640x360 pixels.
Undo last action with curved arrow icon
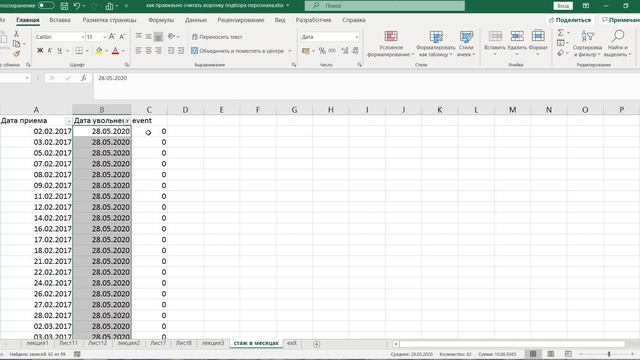tap(77, 6)
